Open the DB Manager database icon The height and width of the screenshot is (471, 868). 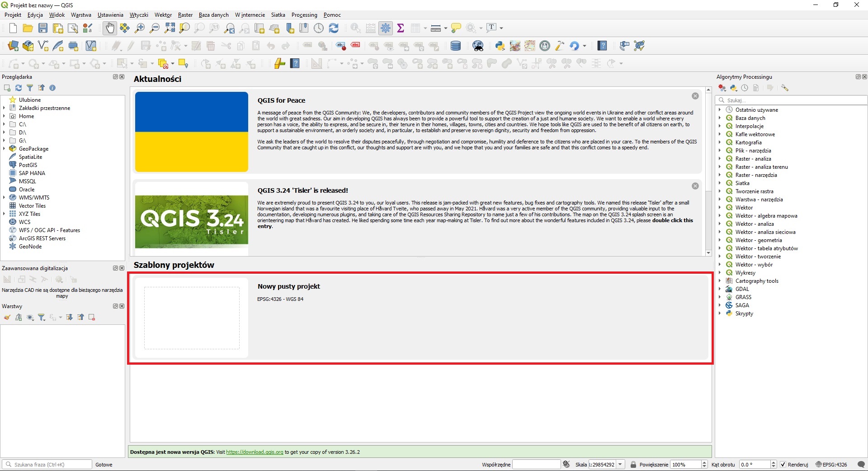(456, 46)
